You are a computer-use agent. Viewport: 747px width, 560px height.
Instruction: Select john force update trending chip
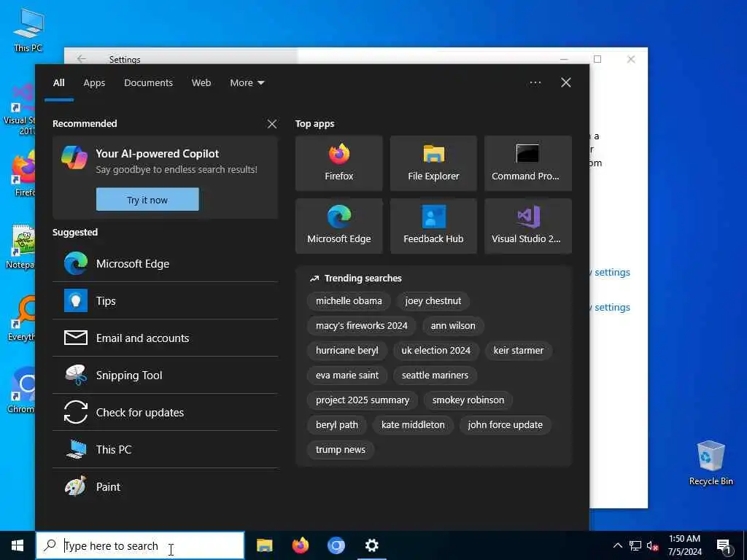click(x=506, y=425)
